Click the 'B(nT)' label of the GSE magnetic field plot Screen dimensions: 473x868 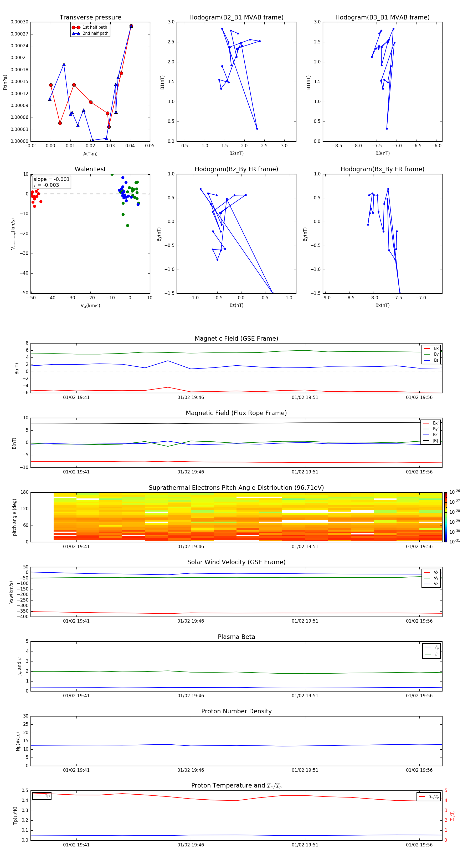[17, 368]
